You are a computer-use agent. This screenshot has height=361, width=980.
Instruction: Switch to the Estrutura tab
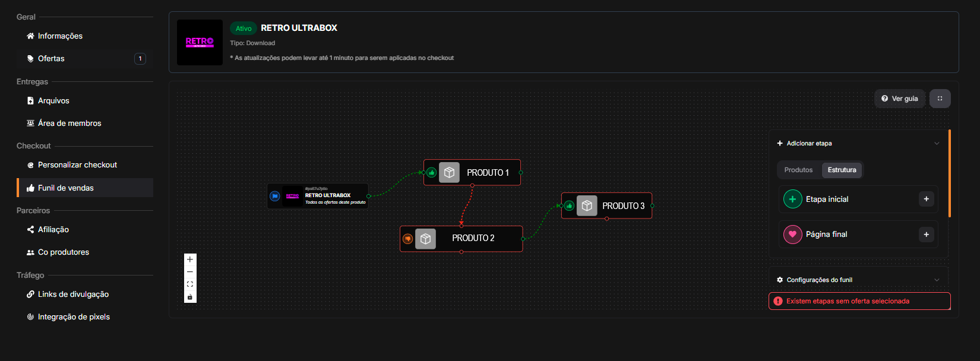pos(842,170)
